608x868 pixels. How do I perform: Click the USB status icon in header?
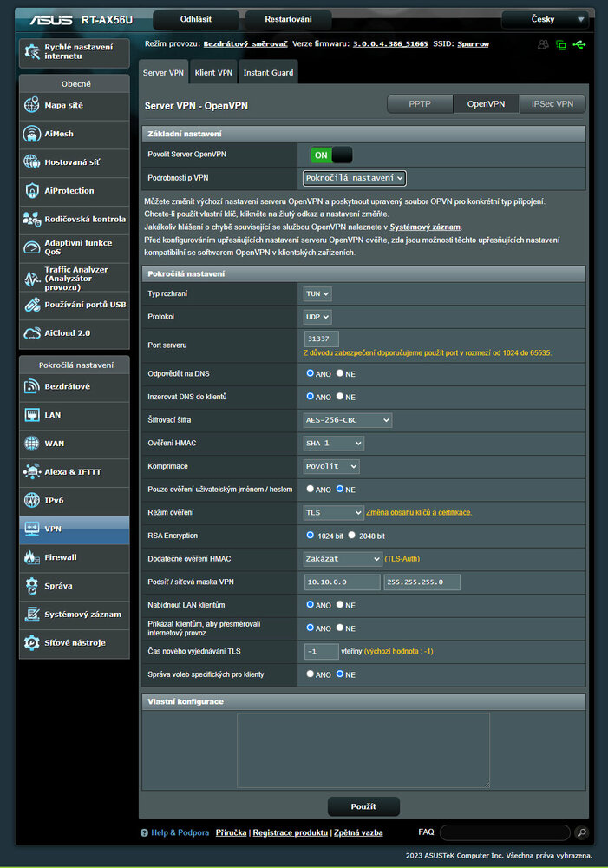579,44
